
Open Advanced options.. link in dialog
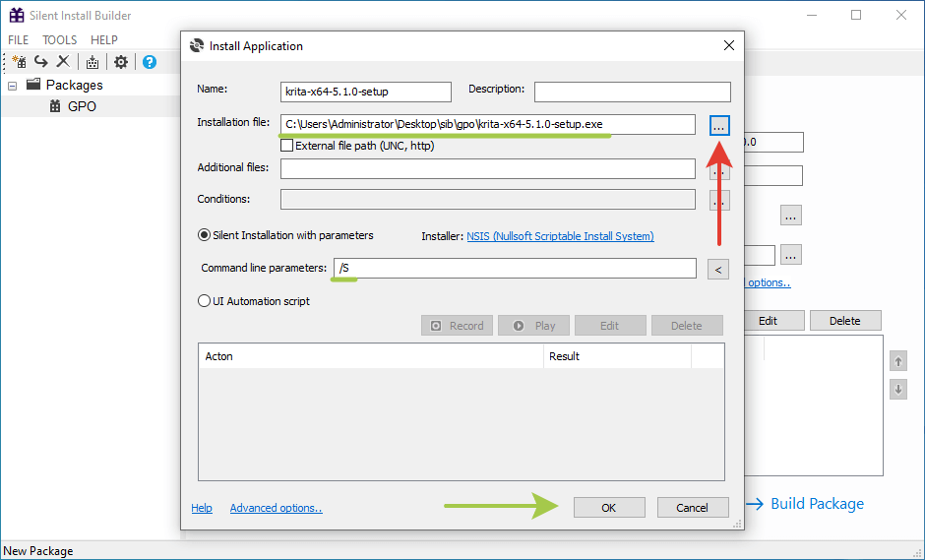point(277,508)
